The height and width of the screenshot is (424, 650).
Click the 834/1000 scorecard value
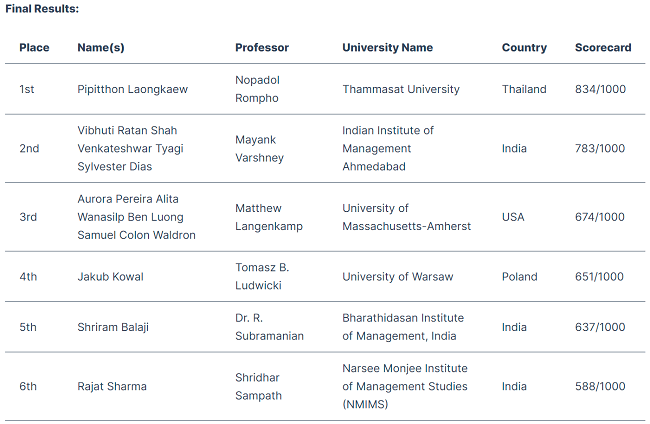600,89
